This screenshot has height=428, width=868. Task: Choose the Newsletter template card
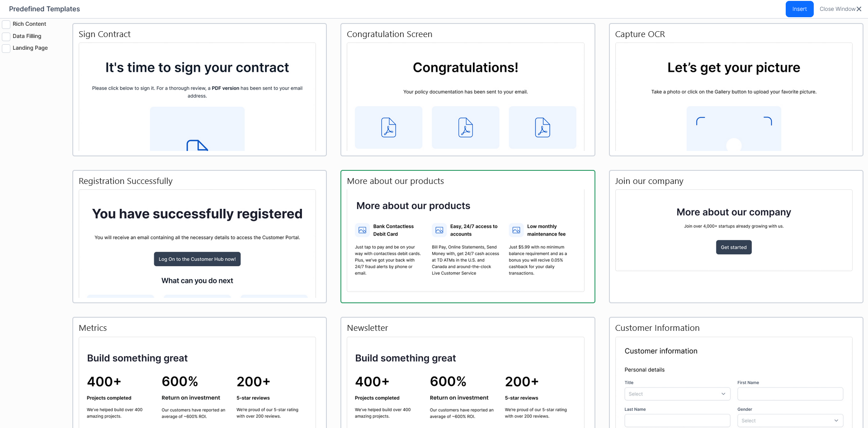[x=467, y=328]
